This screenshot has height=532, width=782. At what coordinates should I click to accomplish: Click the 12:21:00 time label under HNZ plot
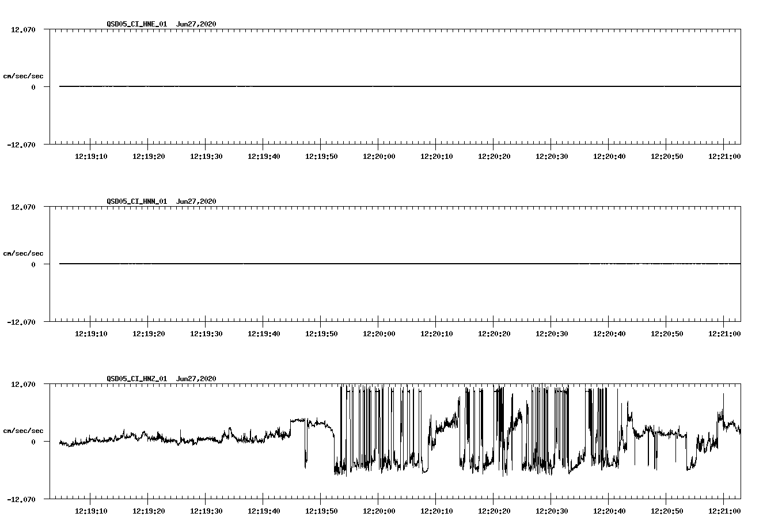click(724, 511)
